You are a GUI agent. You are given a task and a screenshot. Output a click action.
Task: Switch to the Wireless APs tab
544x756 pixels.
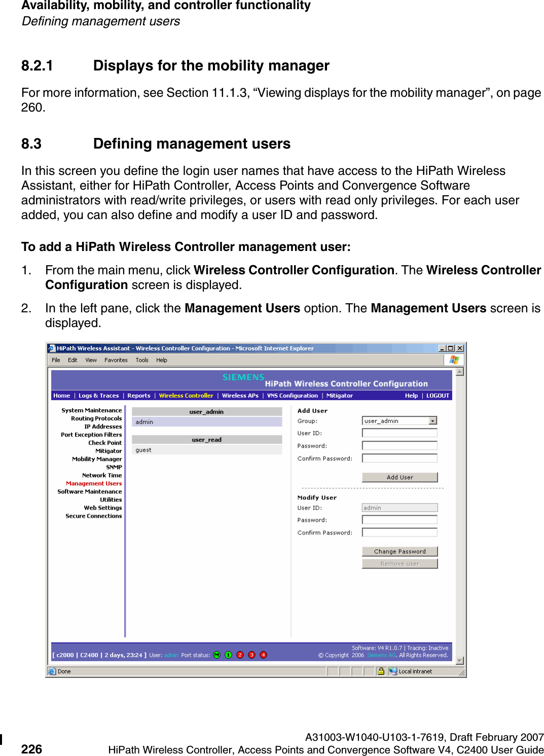pyautogui.click(x=239, y=395)
